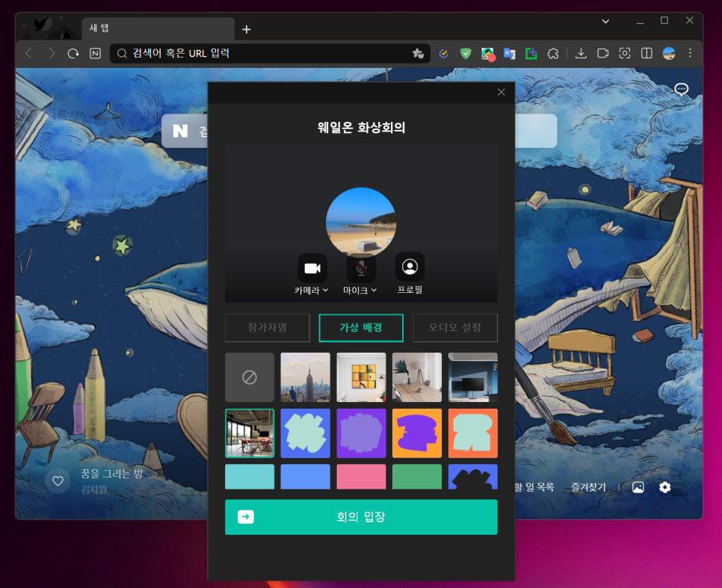
Task: Bookmark this page with star icon
Action: (x=418, y=53)
